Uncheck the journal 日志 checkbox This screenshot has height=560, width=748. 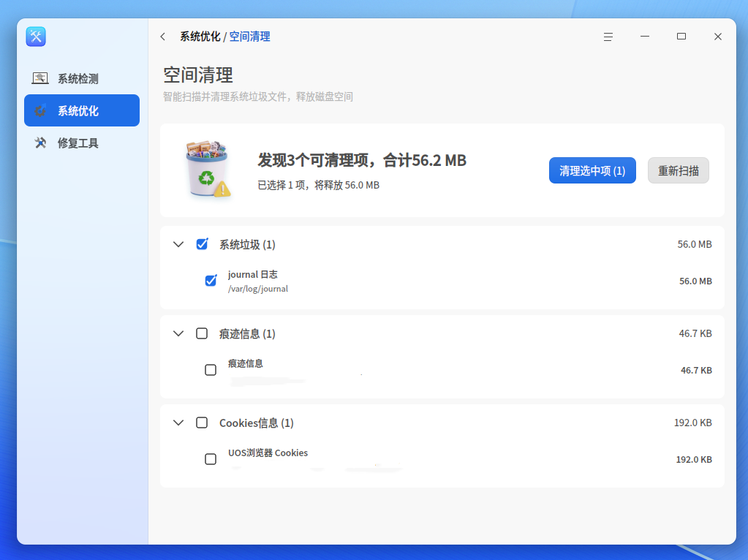(211, 281)
